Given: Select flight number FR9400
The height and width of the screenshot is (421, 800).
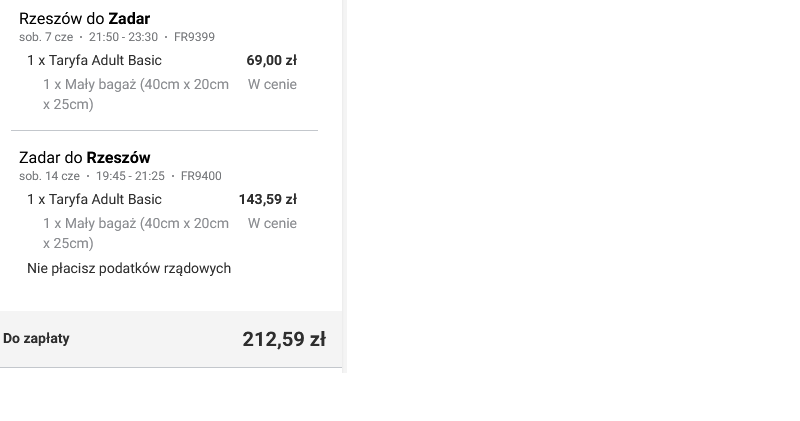Looking at the screenshot, I should tap(201, 176).
